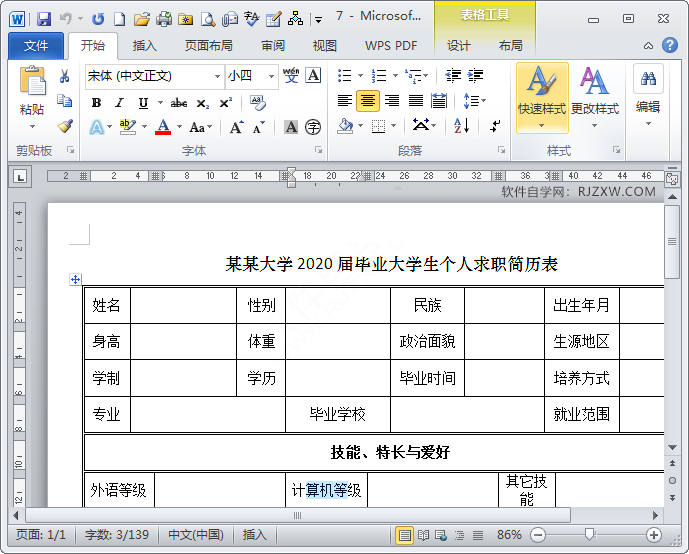Apply enclosed character icon
Screen dimensions: 689x554
click(313, 127)
